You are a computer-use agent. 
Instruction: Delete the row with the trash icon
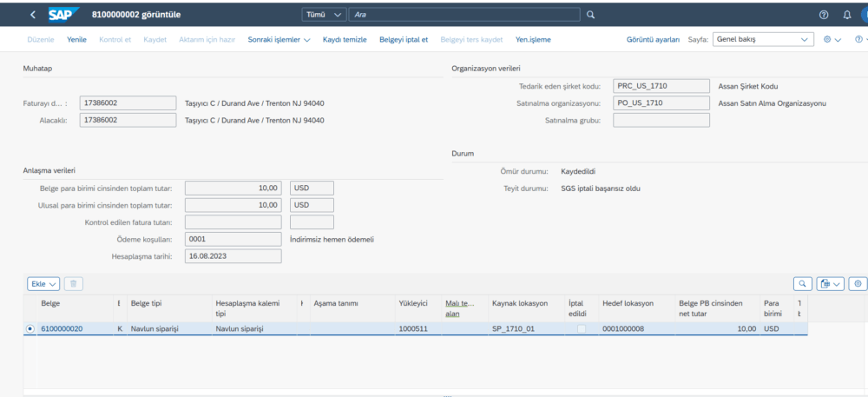[73, 283]
